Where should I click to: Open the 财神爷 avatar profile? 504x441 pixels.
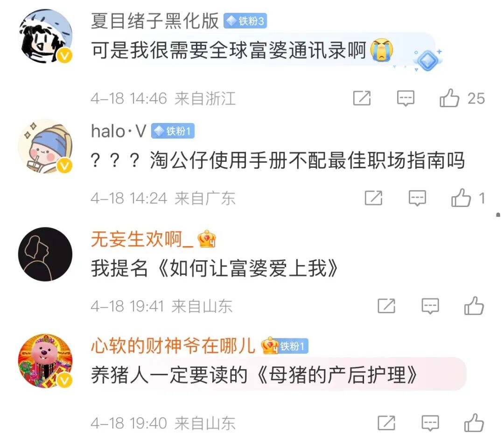coord(45,361)
